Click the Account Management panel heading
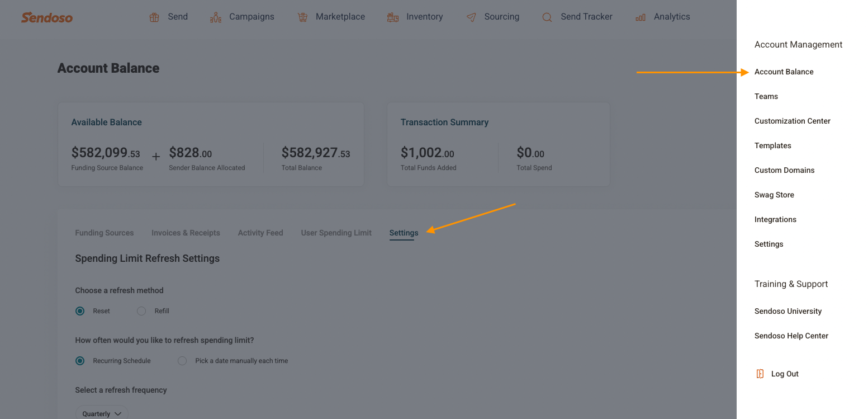Image resolution: width=868 pixels, height=419 pixels. pyautogui.click(x=799, y=44)
